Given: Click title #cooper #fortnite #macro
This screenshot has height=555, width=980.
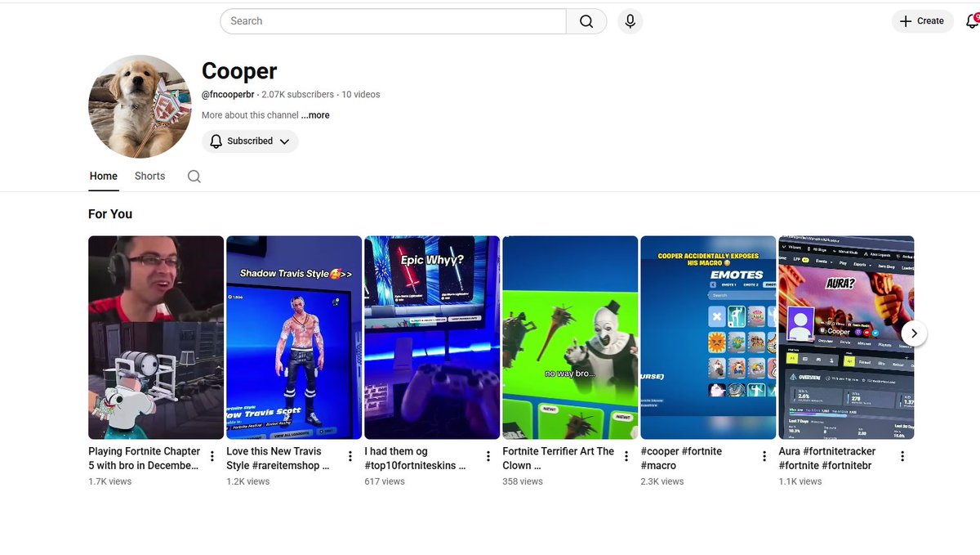Looking at the screenshot, I should click(x=682, y=459).
